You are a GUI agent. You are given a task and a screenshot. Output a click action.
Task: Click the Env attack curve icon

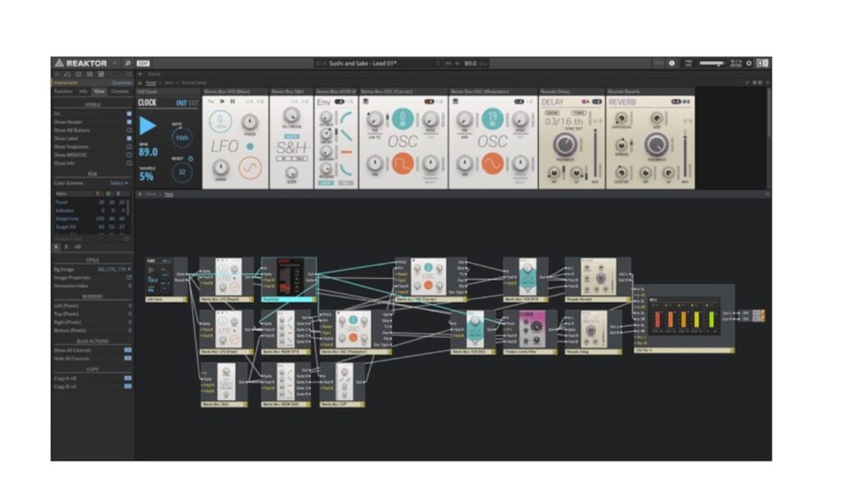pyautogui.click(x=346, y=118)
